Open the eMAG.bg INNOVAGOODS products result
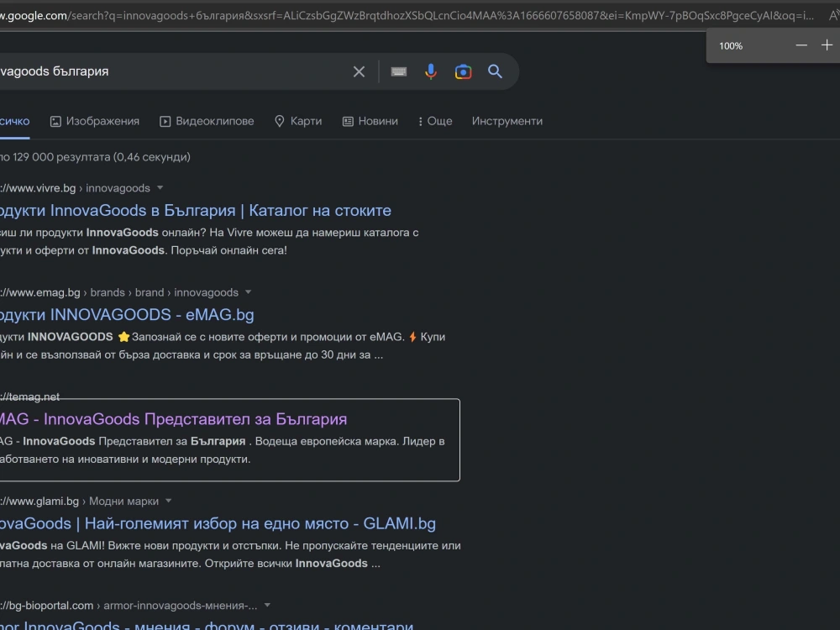 point(127,314)
